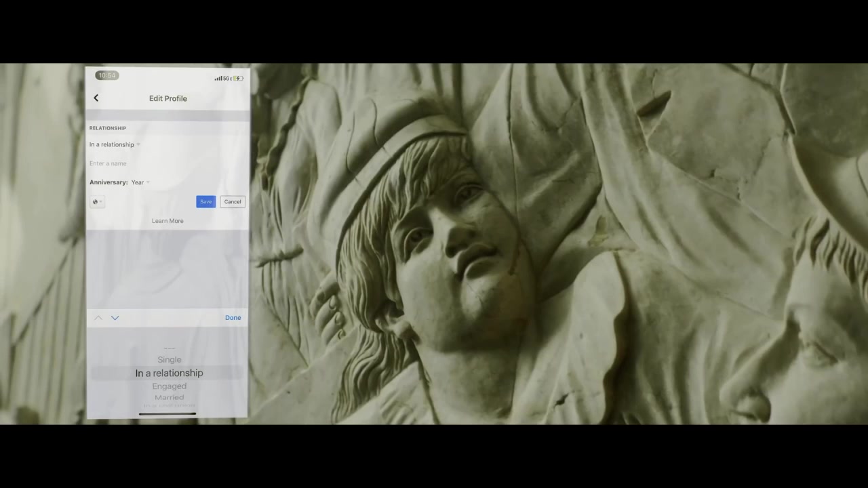Open the 'In a relationship' status dropdown
Viewport: 868px width, 488px height.
[115, 144]
